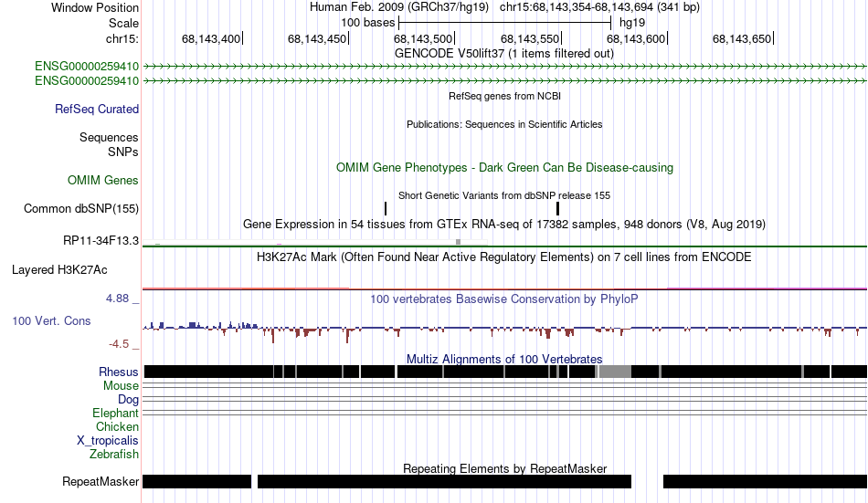Click the 100 bases scale bar
The image size is (868, 503).
point(504,23)
